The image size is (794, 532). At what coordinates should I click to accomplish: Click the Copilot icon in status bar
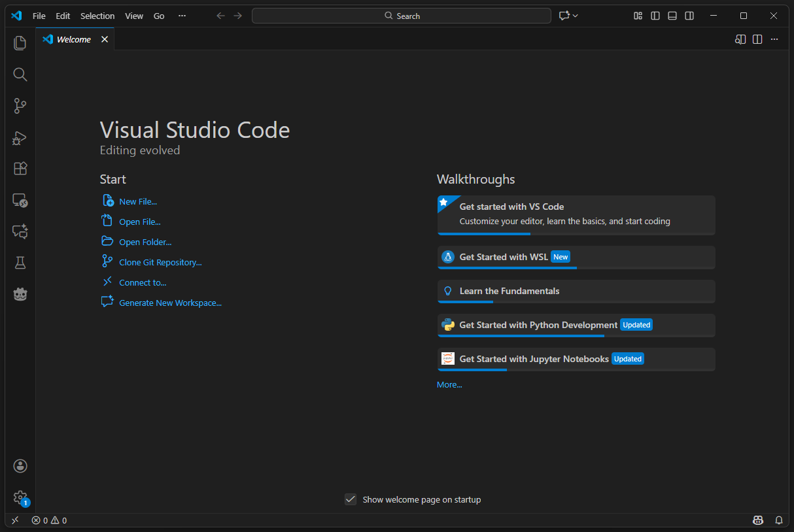tap(757, 520)
